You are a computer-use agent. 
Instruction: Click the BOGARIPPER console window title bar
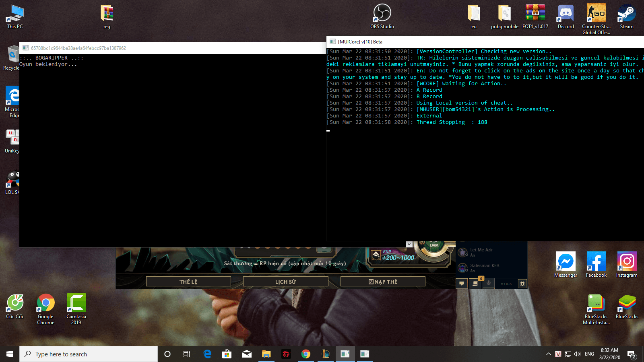[x=172, y=48]
